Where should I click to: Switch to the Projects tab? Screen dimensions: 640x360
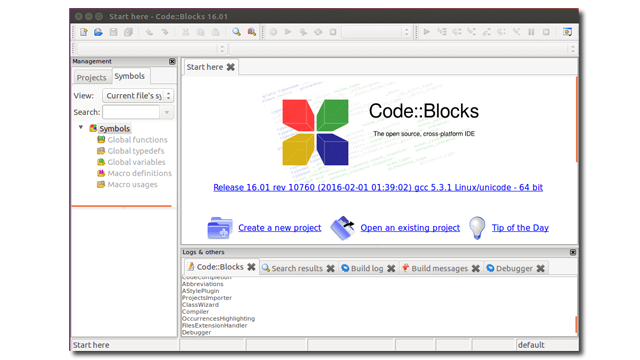(x=91, y=77)
